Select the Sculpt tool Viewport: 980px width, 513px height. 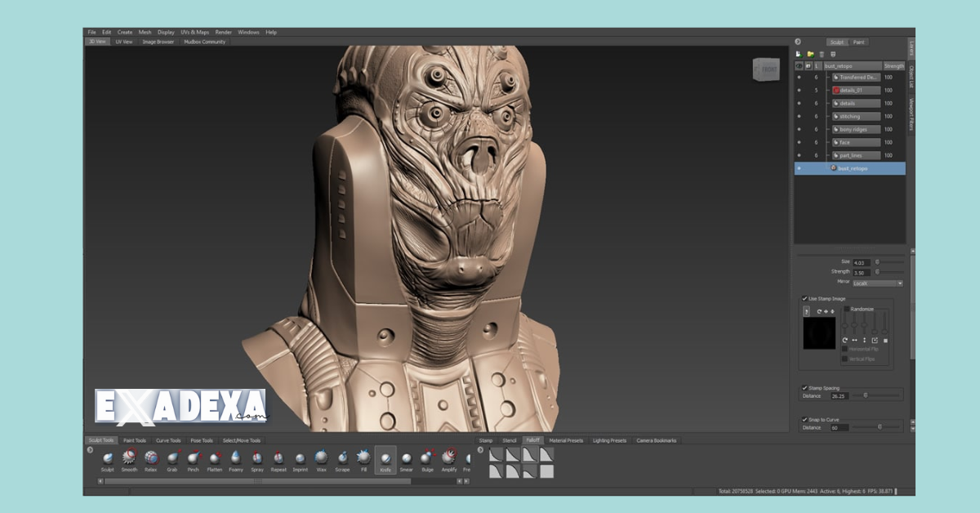coord(108,459)
